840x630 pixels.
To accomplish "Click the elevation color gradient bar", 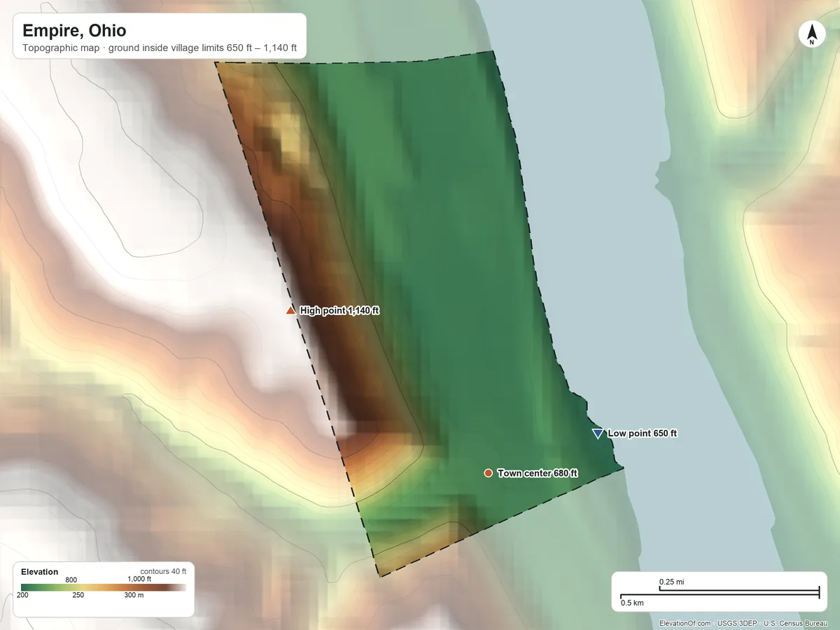I will (104, 587).
